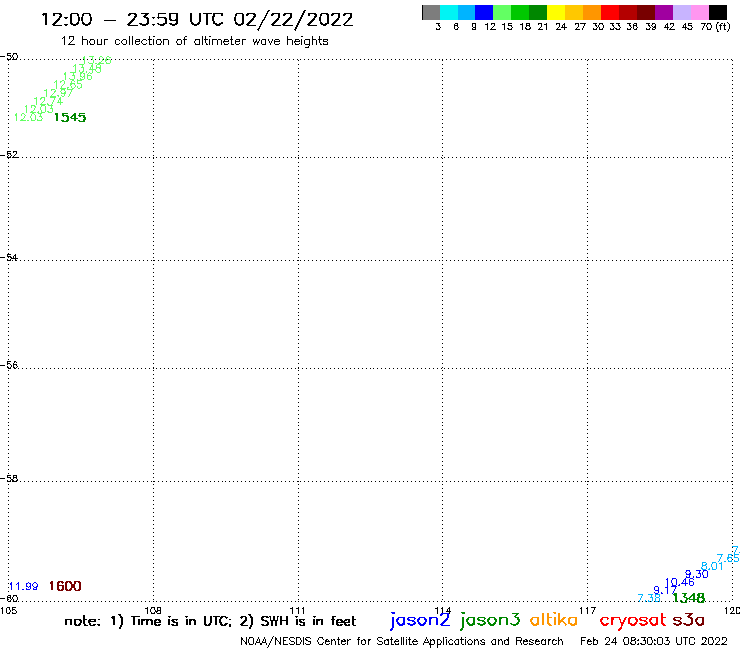740x650 pixels.
Task: Select the light blue value '7.38'
Action: [649, 598]
